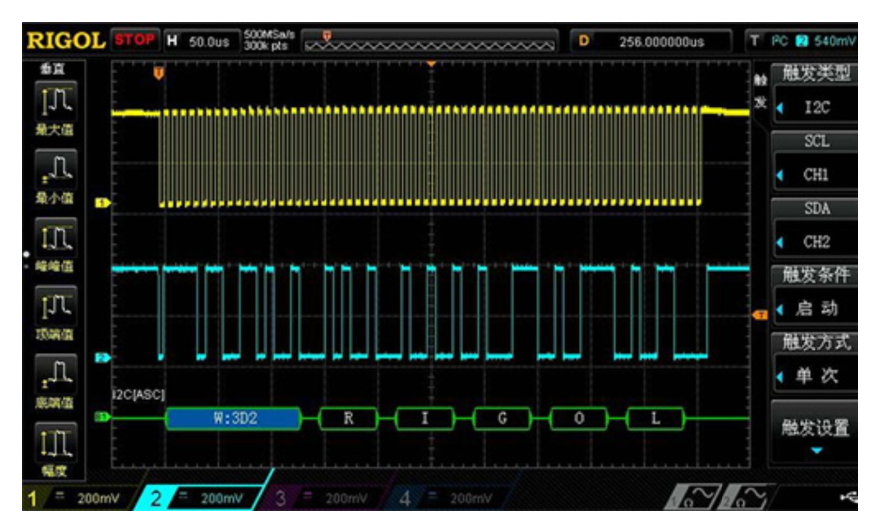Click the trigger level 540mV readout
870x532 pixels.
(x=835, y=41)
